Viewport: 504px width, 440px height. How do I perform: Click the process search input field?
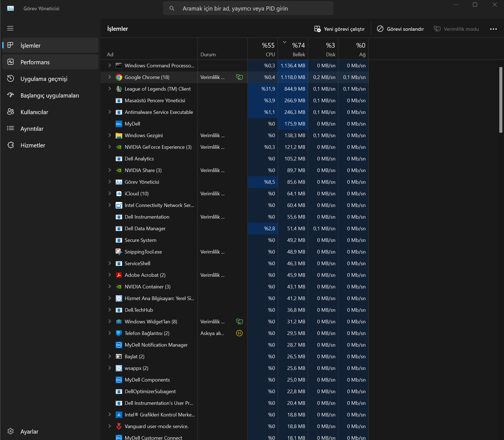pyautogui.click(x=248, y=8)
